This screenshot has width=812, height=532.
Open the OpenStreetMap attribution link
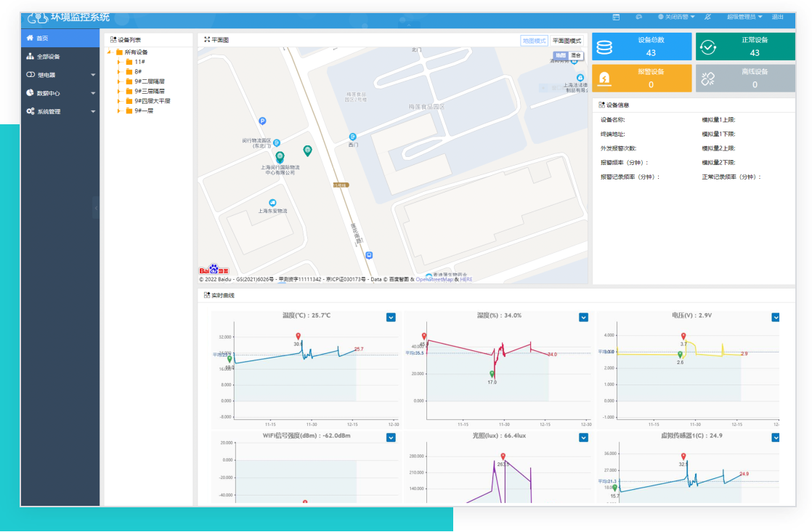point(434,279)
